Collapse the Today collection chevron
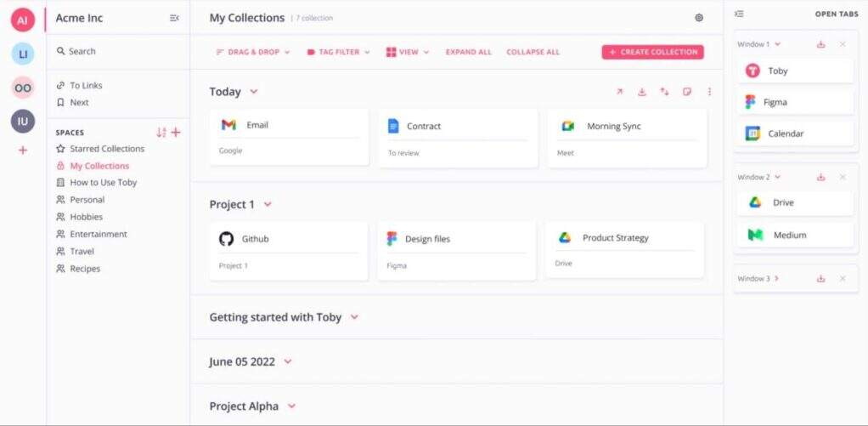The image size is (868, 426). point(254,92)
